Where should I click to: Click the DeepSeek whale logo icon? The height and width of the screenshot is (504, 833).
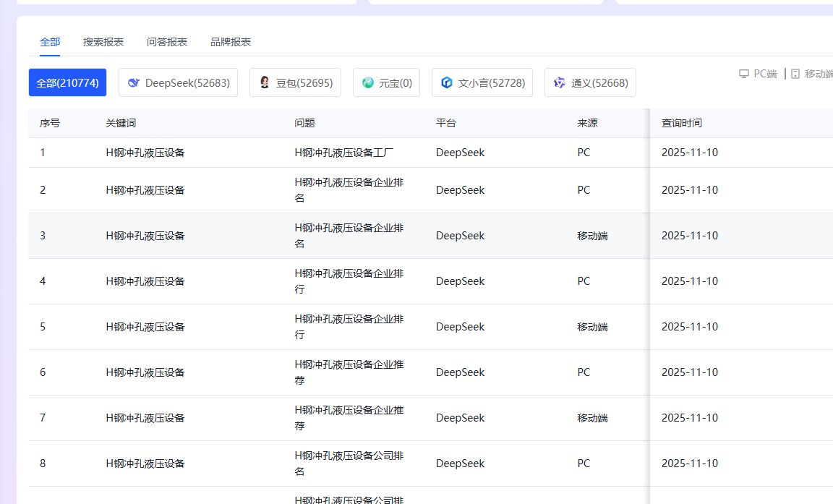point(133,82)
